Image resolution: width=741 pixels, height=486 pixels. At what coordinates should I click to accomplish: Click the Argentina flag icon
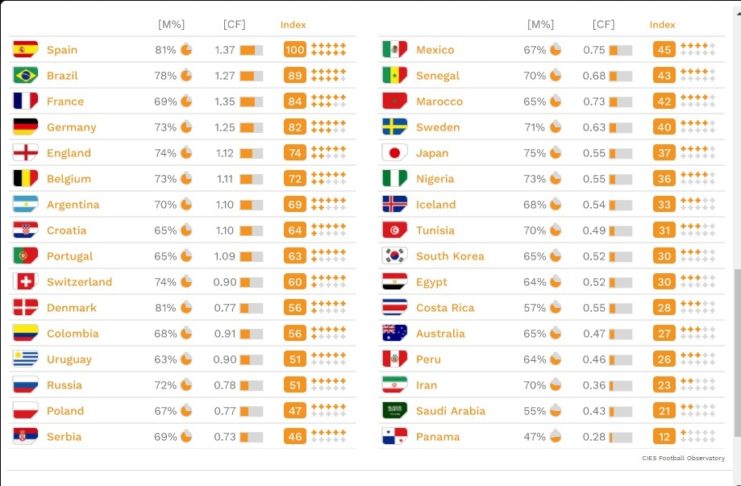[25, 204]
